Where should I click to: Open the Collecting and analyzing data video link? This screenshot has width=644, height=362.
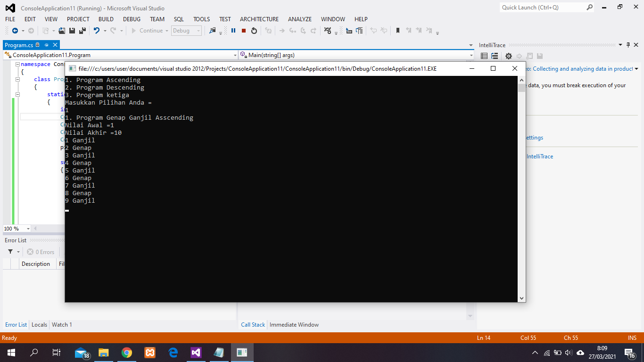pyautogui.click(x=579, y=69)
